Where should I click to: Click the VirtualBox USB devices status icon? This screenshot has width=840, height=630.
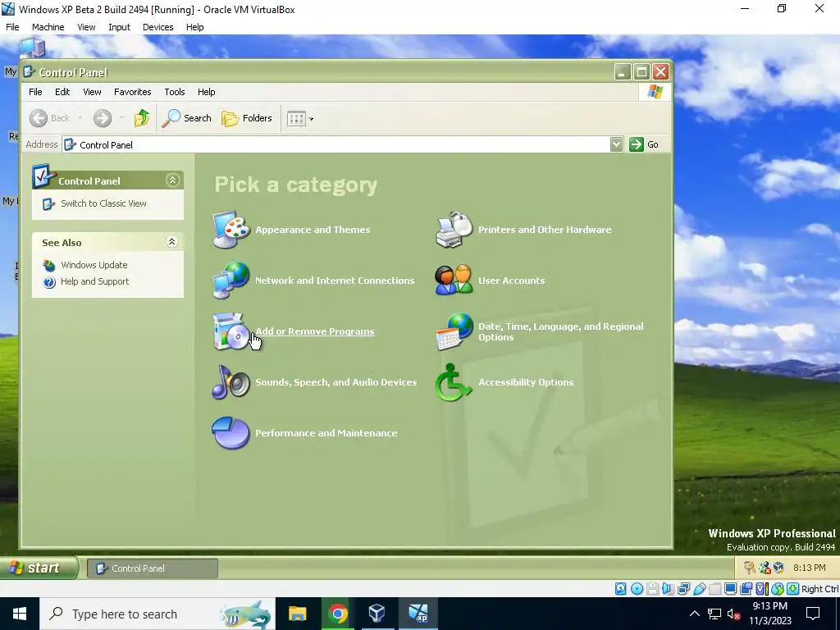tap(699, 589)
